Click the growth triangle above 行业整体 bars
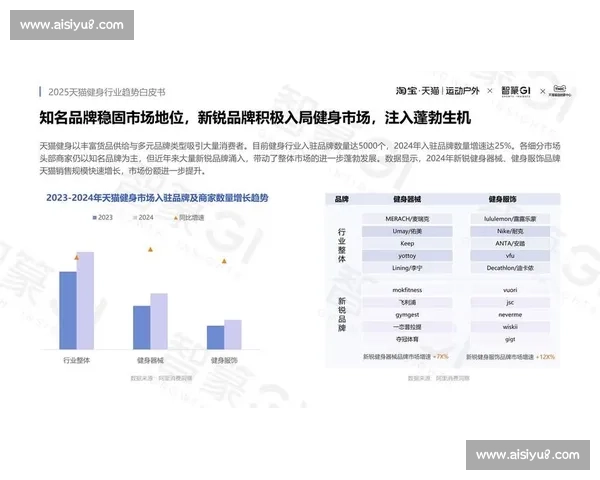 click(77, 257)
